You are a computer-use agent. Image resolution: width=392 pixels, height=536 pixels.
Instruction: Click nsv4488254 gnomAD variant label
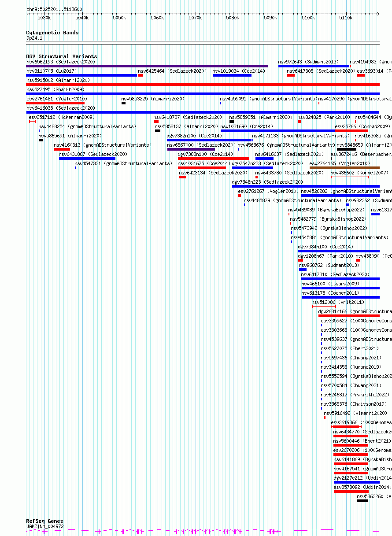87,126
